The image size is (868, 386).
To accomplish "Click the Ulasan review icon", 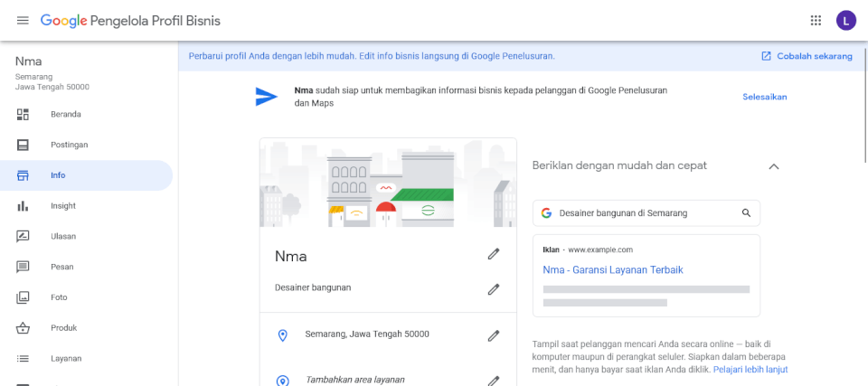I will pos(23,237).
